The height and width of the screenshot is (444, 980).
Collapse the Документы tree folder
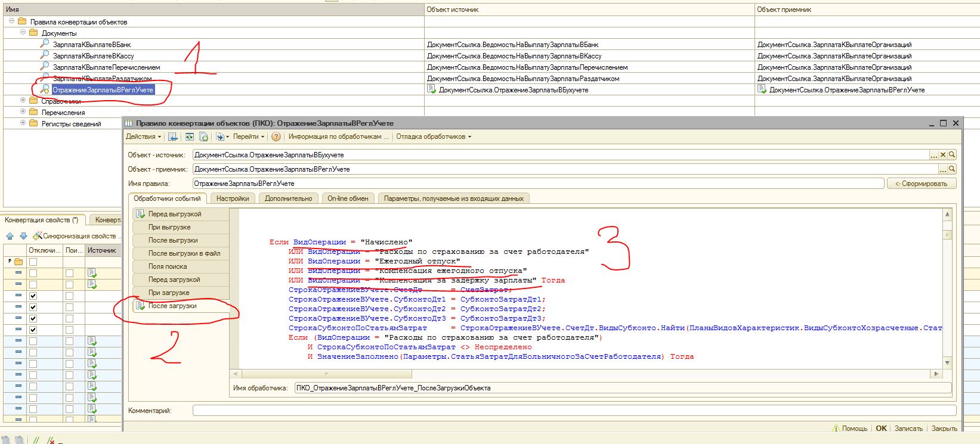click(23, 33)
